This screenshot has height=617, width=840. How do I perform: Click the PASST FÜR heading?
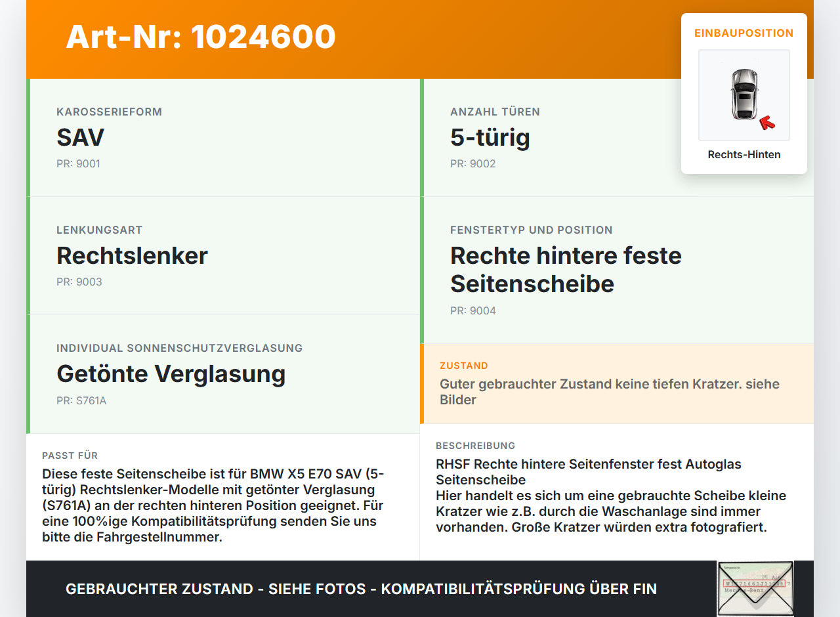(x=70, y=456)
